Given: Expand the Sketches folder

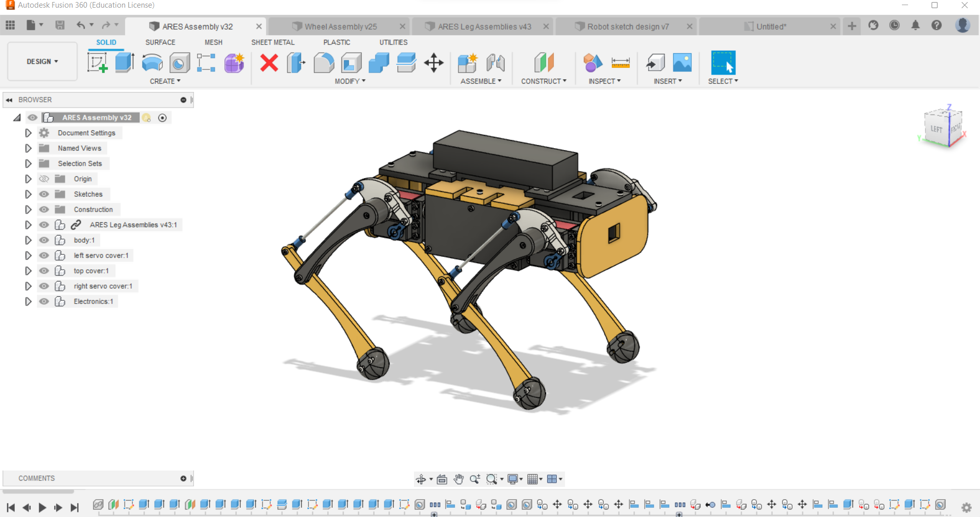Looking at the screenshot, I should (28, 194).
